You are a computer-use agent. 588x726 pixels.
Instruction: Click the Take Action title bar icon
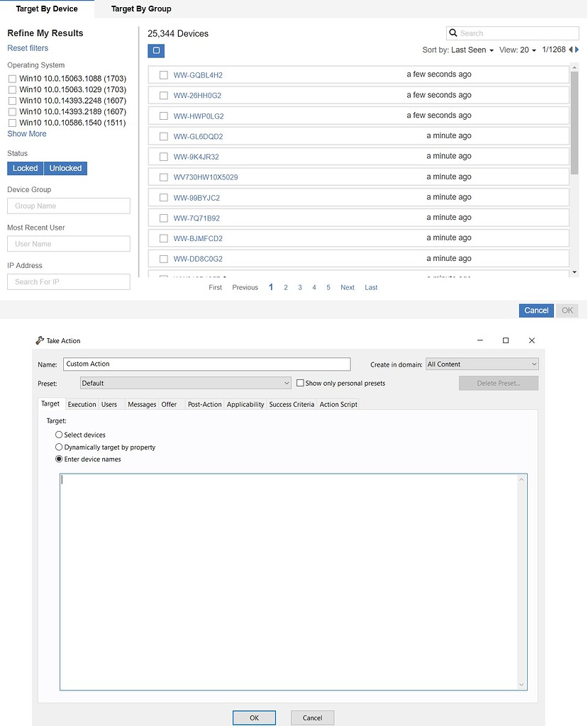coord(40,340)
